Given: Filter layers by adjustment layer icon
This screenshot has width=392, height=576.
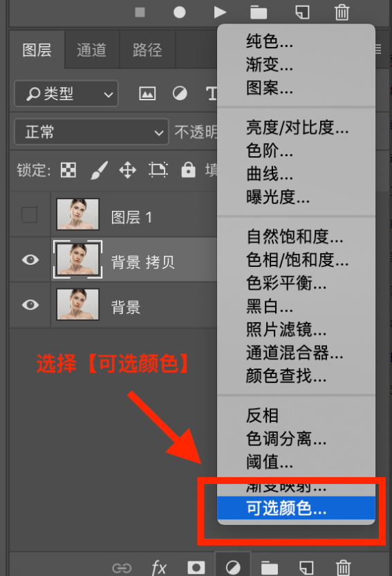Looking at the screenshot, I should tap(180, 93).
